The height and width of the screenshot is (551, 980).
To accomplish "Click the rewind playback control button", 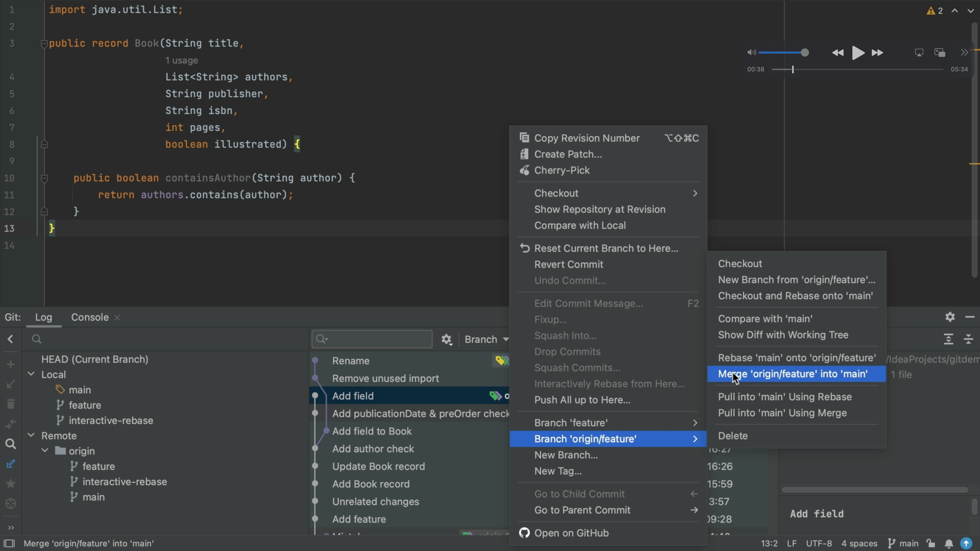I will [x=837, y=53].
